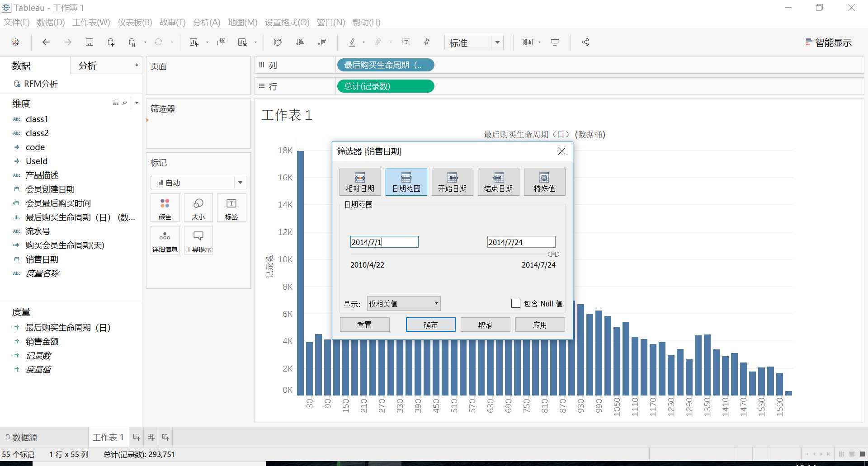
Task: Click the view data grid icon in dimensions
Action: coord(115,103)
